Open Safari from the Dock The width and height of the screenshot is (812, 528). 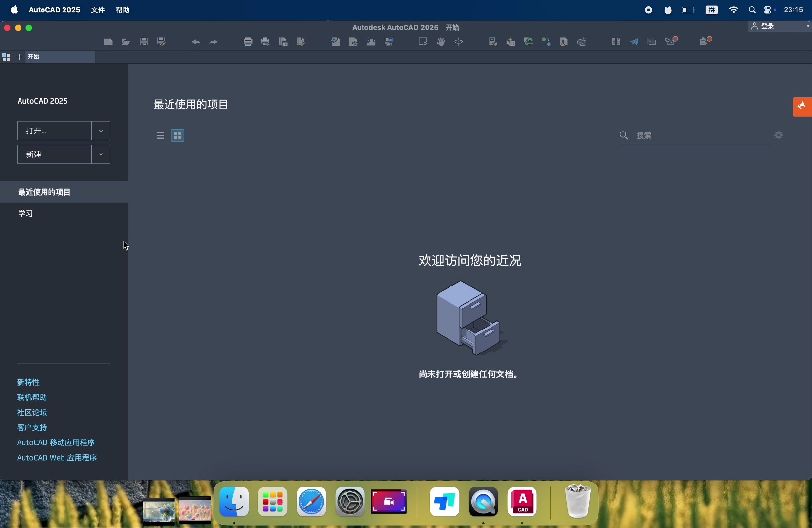[x=312, y=503]
